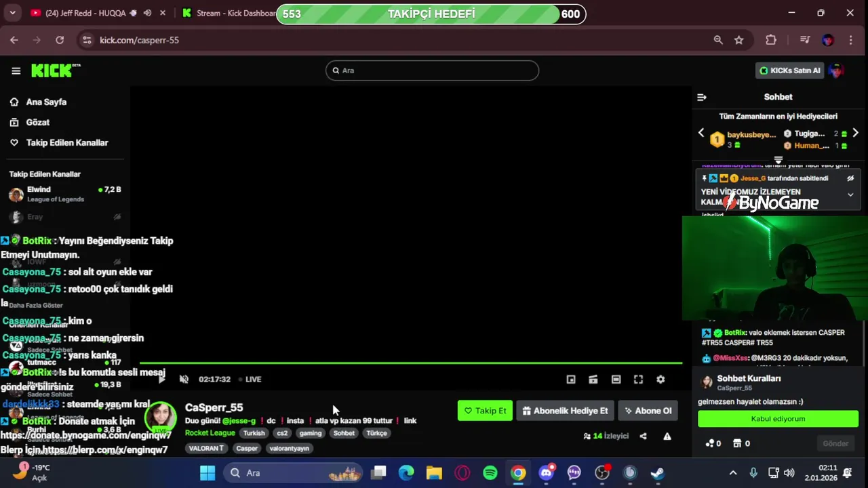Show previous top gifters

[x=701, y=133]
